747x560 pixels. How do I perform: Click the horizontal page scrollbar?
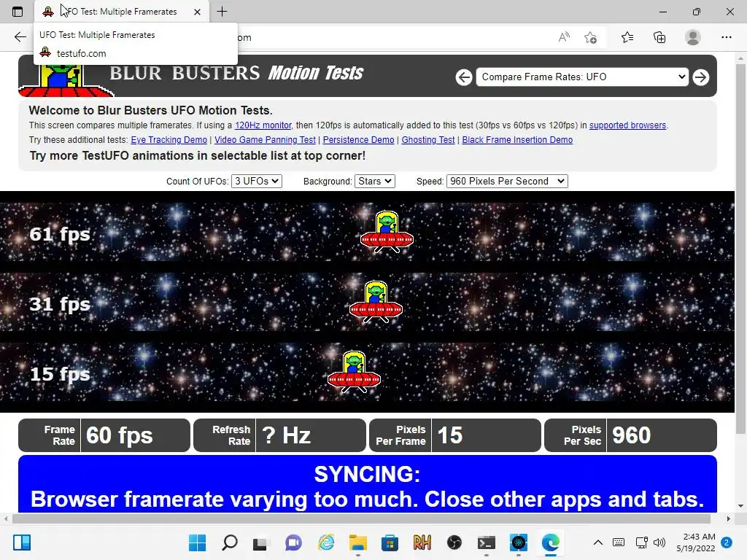click(x=361, y=518)
